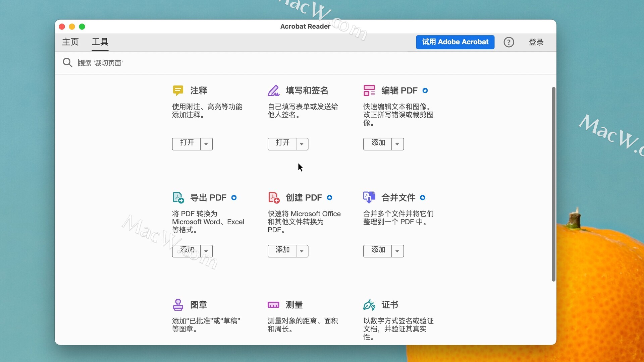
Task: Click the search magnifier icon
Action: tap(67, 63)
